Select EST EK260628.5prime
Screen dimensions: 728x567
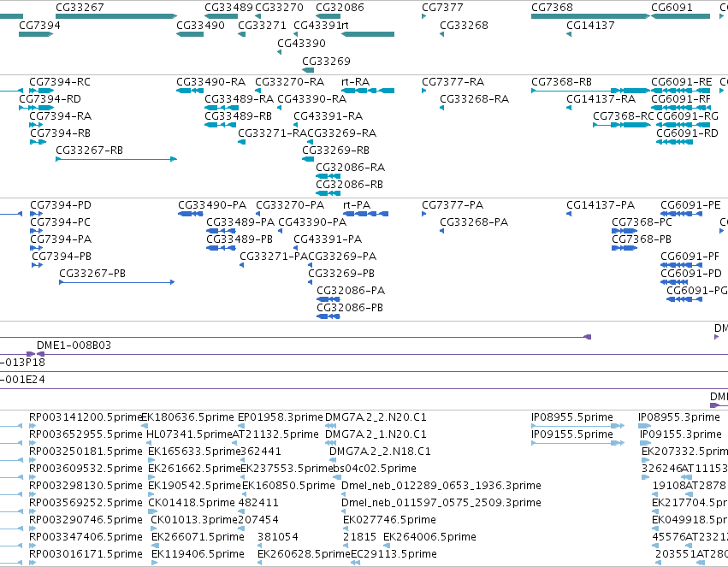304,554
